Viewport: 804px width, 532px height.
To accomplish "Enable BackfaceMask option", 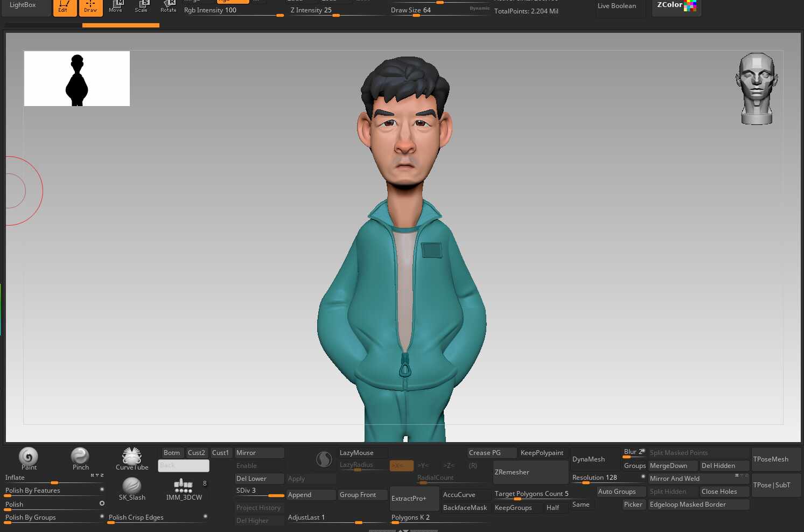I will pos(465,508).
